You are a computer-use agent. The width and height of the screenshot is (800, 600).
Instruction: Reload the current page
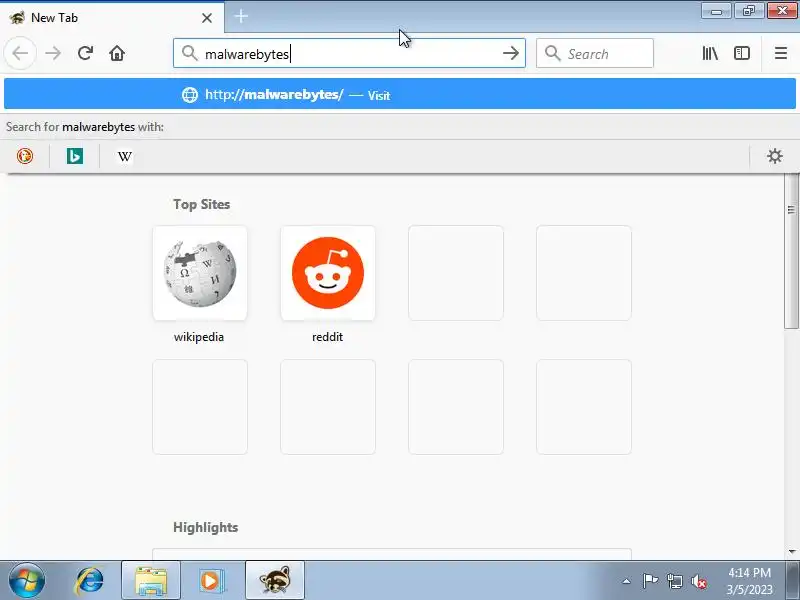pyautogui.click(x=85, y=53)
